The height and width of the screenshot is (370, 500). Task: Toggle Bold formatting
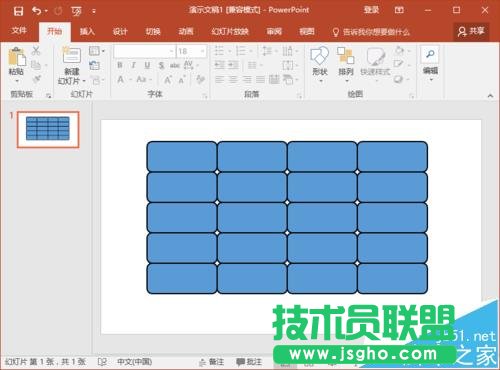click(120, 65)
